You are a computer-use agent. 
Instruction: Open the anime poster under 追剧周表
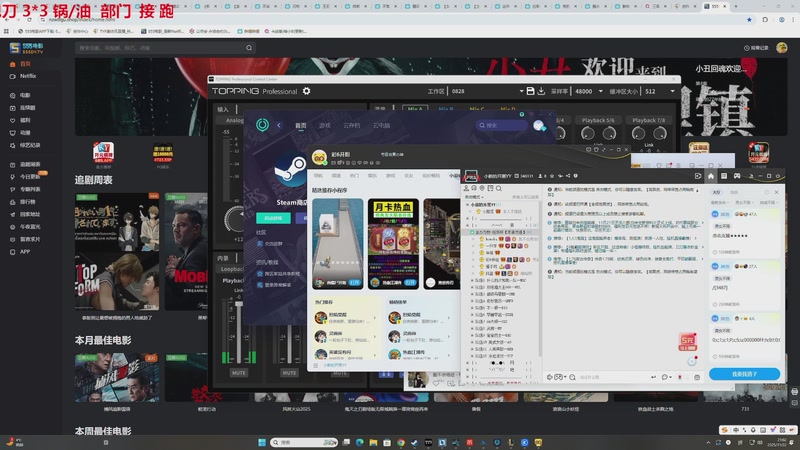pos(117,252)
